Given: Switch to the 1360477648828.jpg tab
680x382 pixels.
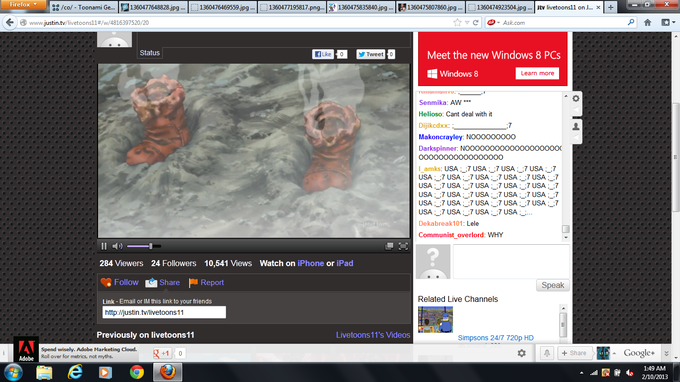Looking at the screenshot, I should (x=153, y=7).
